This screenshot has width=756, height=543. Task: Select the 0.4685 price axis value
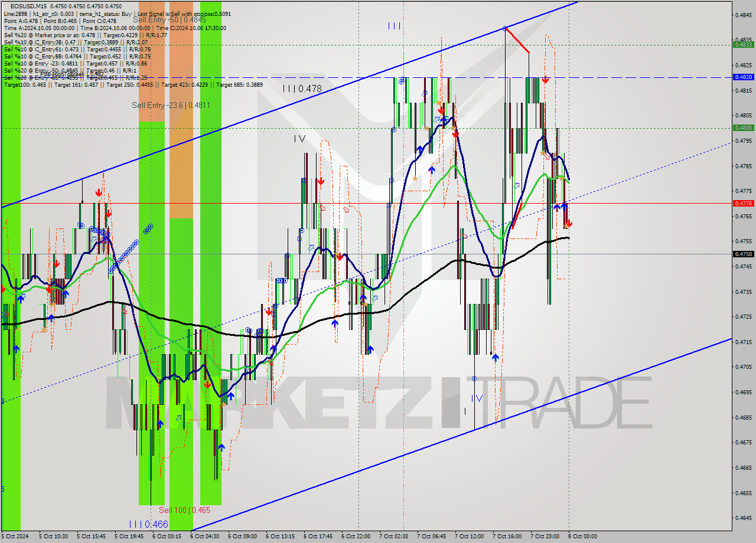click(743, 417)
